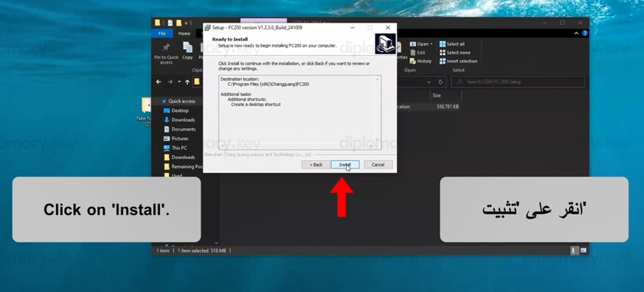The image size is (644, 292).
Task: Click the Properties checkmark quick access icon
Action: pyautogui.click(x=170, y=23)
